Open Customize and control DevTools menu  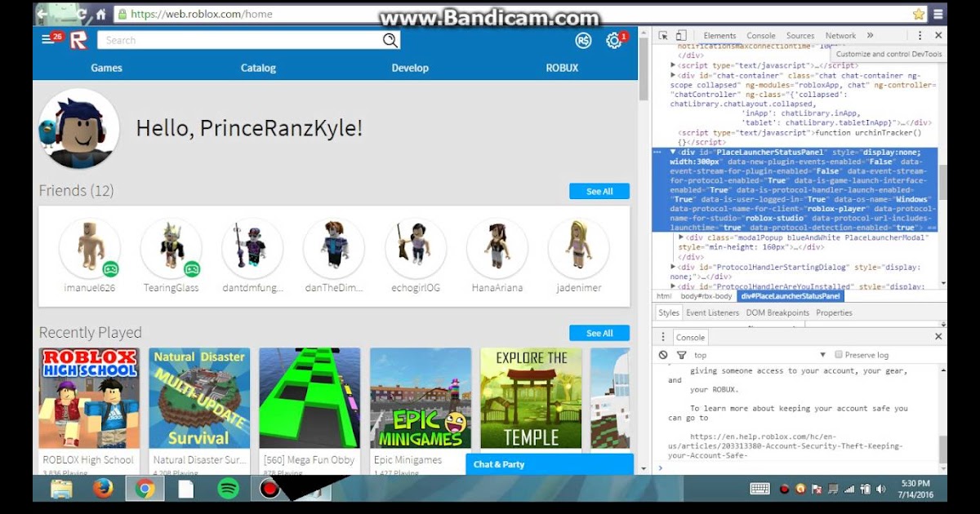920,35
